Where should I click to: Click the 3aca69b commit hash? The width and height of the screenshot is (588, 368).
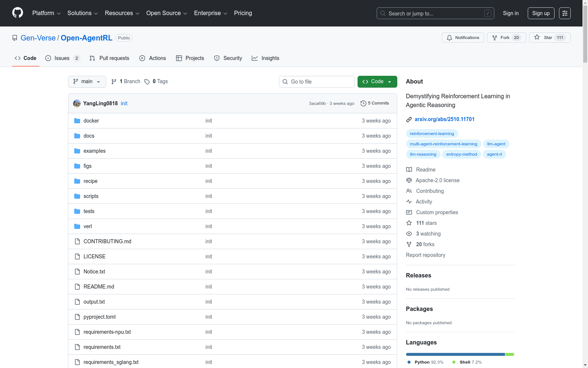point(317,103)
